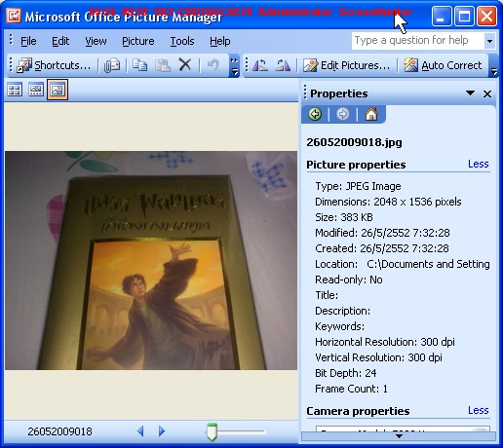The image size is (503, 448).
Task: Click the Frame Count: 1 text
Action: pyautogui.click(x=351, y=389)
